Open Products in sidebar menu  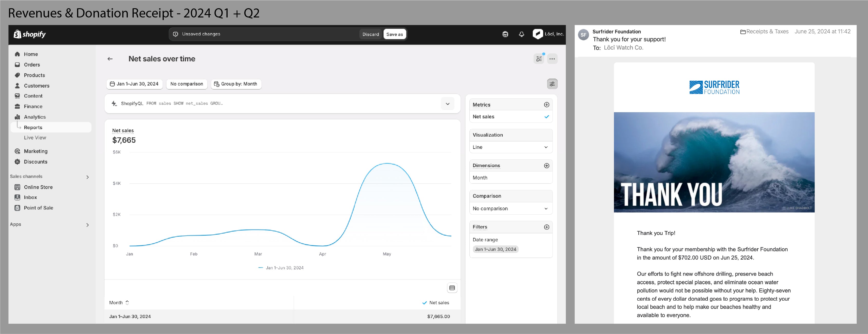pos(34,75)
